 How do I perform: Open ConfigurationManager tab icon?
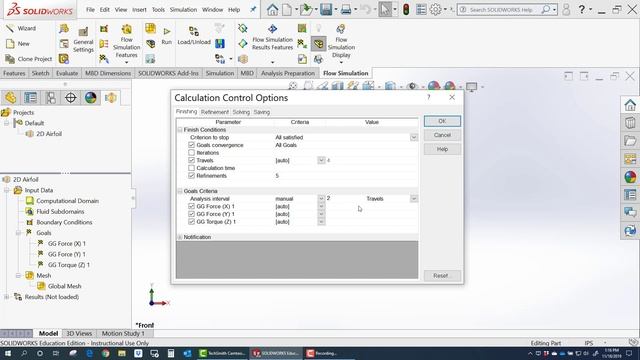pos(51,98)
